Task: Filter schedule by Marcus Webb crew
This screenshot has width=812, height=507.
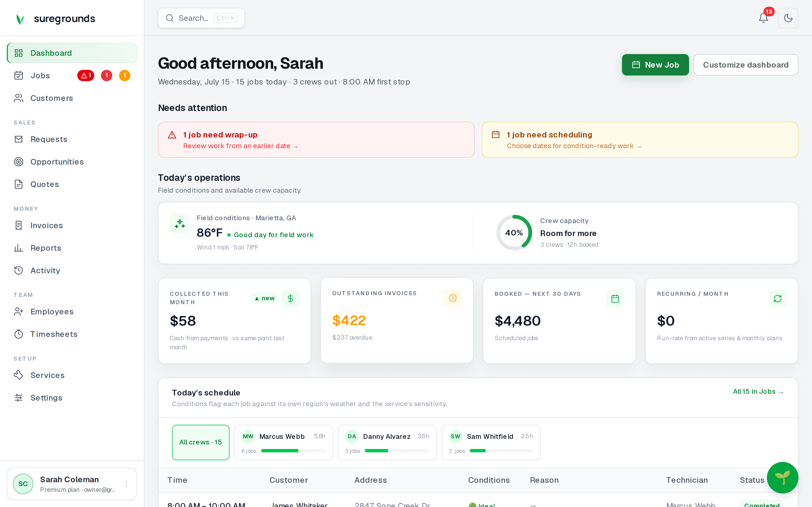Action: tap(284, 442)
